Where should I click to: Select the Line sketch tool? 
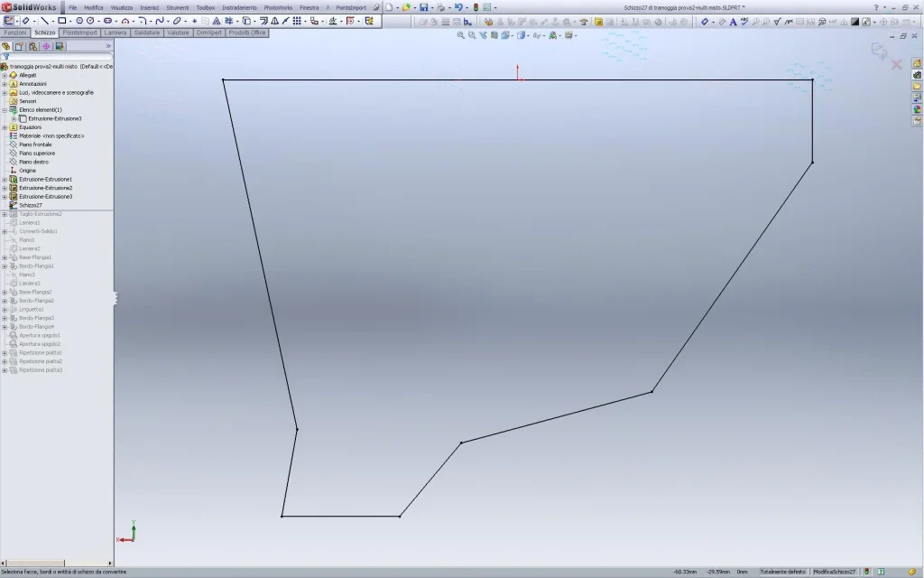44,20
